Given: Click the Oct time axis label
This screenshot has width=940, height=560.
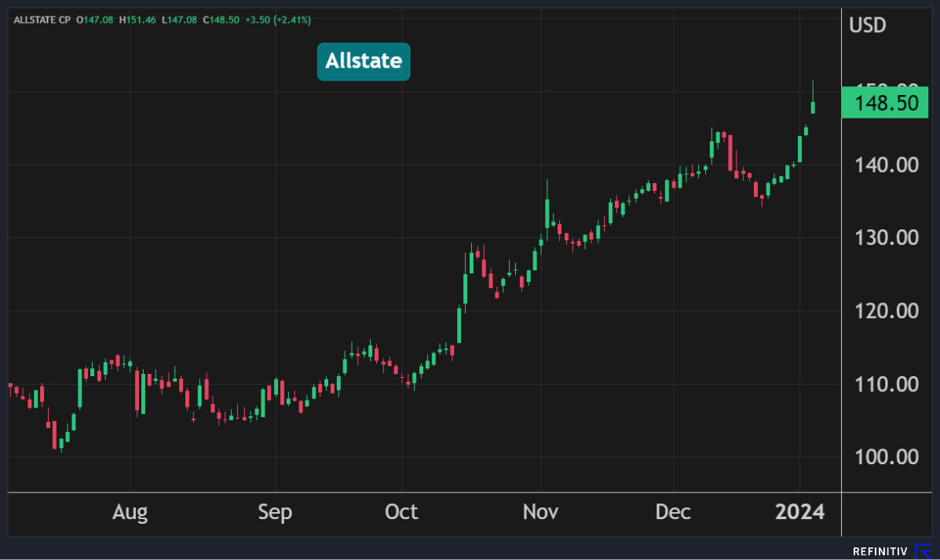Looking at the screenshot, I should pos(401,513).
